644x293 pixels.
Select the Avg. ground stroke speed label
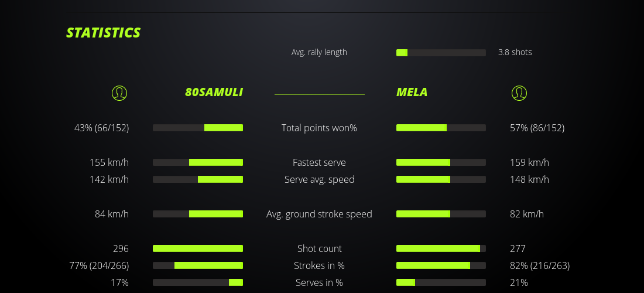pyautogui.click(x=319, y=214)
